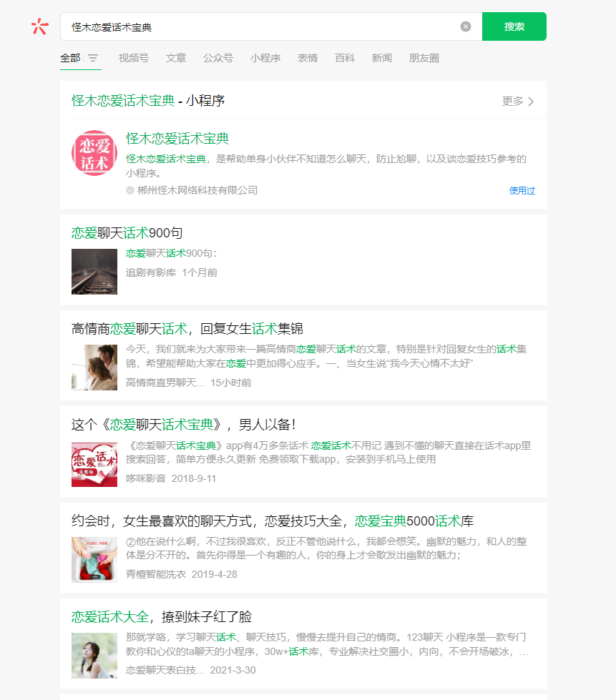Open the 怪木恋爱话术宝典 mini program title

(177, 139)
